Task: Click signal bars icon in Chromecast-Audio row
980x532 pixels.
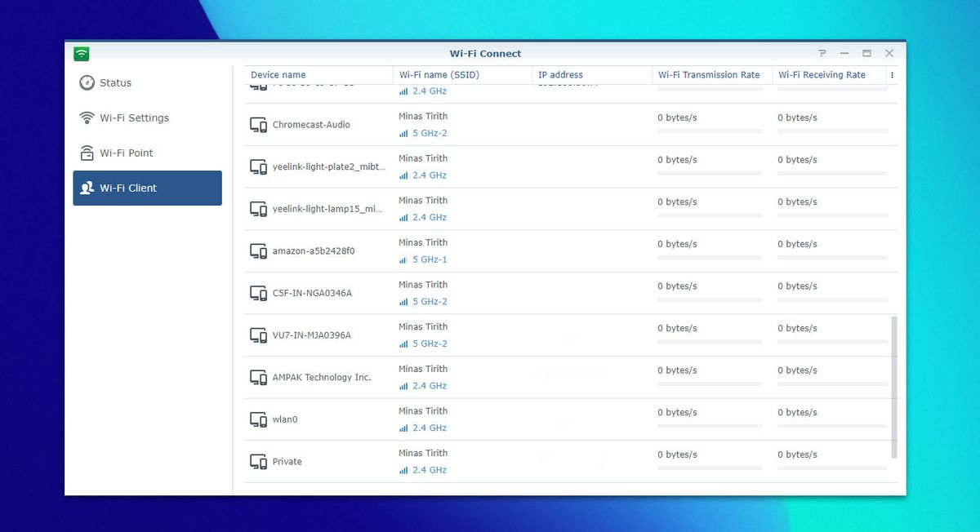Action: pos(403,134)
